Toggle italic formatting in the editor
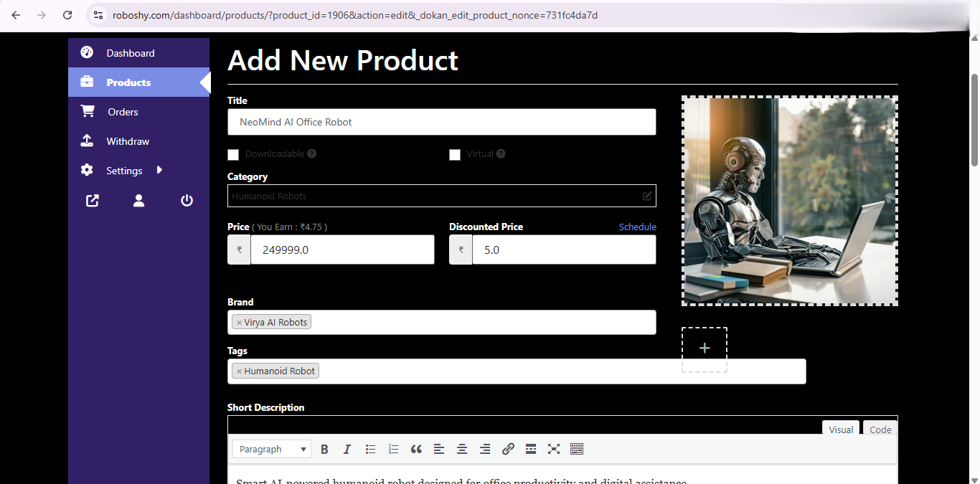980x484 pixels. 347,449
